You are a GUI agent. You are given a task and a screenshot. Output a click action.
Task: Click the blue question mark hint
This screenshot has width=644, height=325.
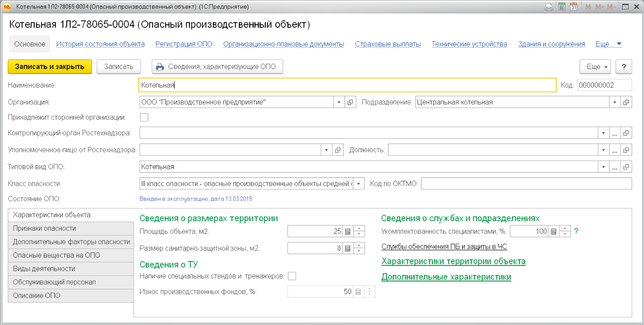tap(576, 231)
